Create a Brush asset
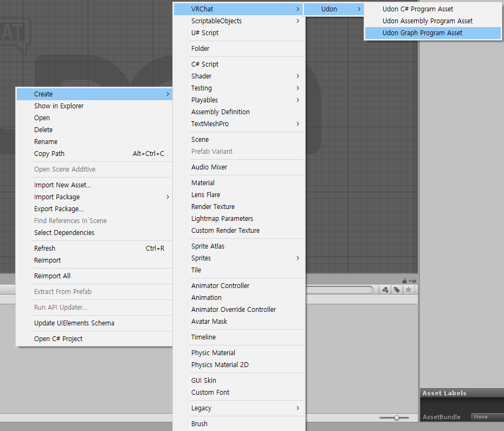This screenshot has height=431, width=504. coord(238,423)
